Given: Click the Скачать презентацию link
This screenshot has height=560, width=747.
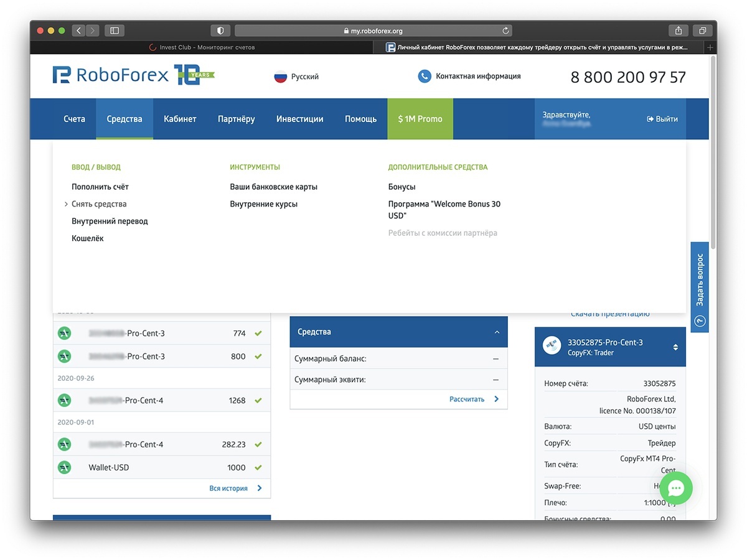Looking at the screenshot, I should (x=610, y=314).
